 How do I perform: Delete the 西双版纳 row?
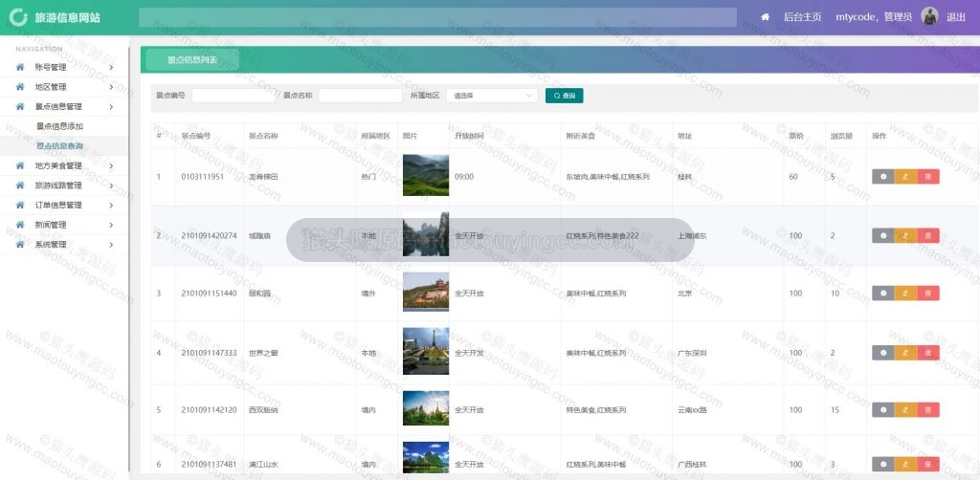coord(928,410)
